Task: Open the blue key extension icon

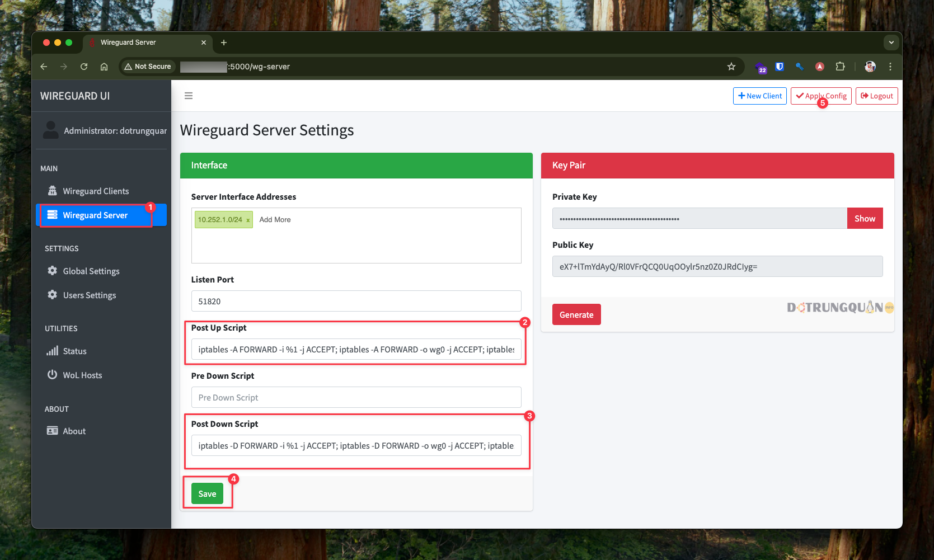Action: [800, 67]
